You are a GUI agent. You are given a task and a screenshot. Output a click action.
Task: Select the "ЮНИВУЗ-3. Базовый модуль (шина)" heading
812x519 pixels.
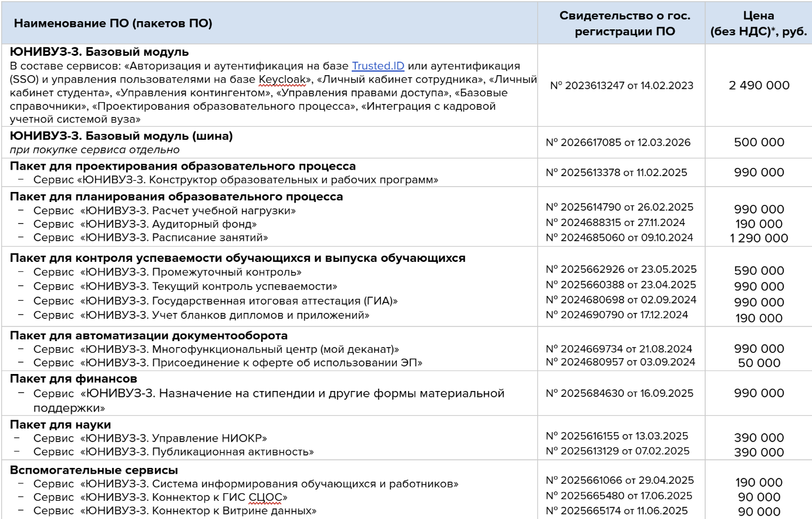pos(122,136)
